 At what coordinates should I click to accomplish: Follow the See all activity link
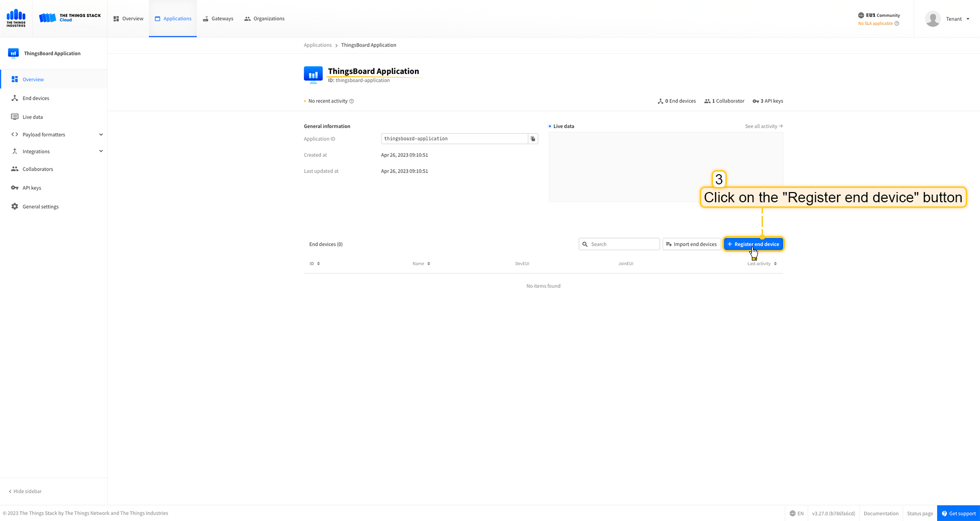click(764, 127)
